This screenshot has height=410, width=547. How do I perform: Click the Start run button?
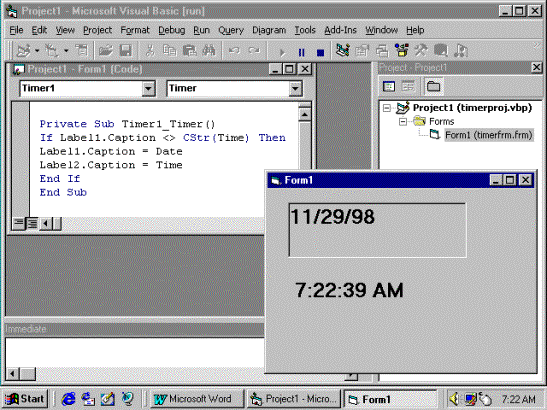tap(282, 52)
